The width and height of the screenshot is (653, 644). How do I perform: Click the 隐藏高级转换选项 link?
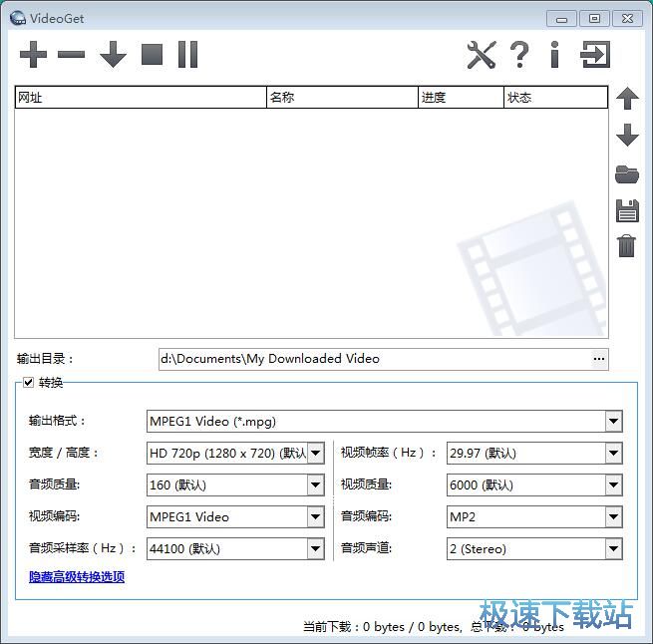[77, 576]
